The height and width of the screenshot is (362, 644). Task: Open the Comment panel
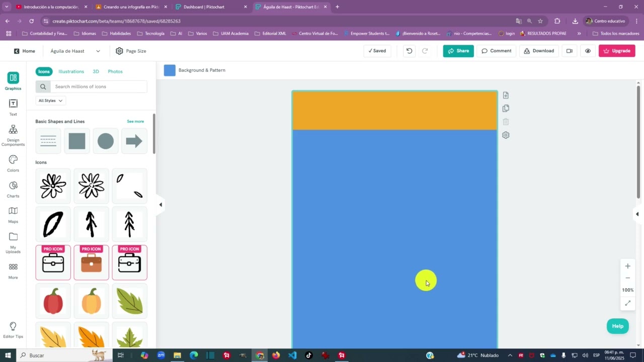(x=497, y=51)
